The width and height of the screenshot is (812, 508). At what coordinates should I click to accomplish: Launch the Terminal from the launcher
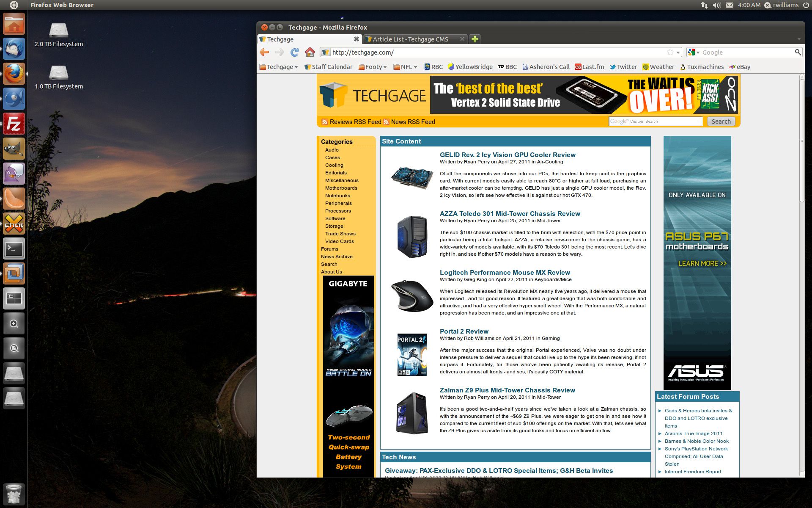[x=14, y=248]
